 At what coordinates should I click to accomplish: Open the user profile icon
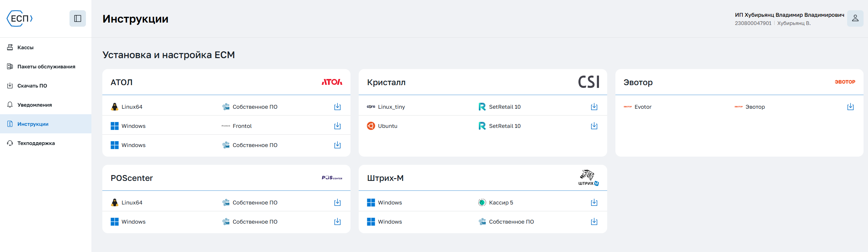tap(855, 18)
